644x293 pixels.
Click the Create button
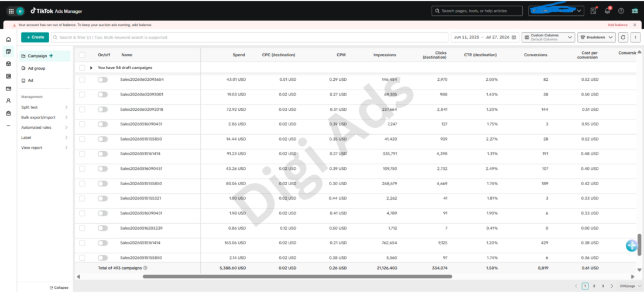pos(35,38)
